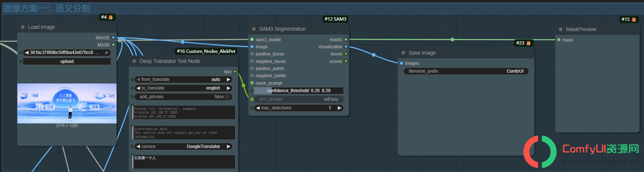Click the masks output socket on SAM3
644x172 pixels.
(346, 39)
